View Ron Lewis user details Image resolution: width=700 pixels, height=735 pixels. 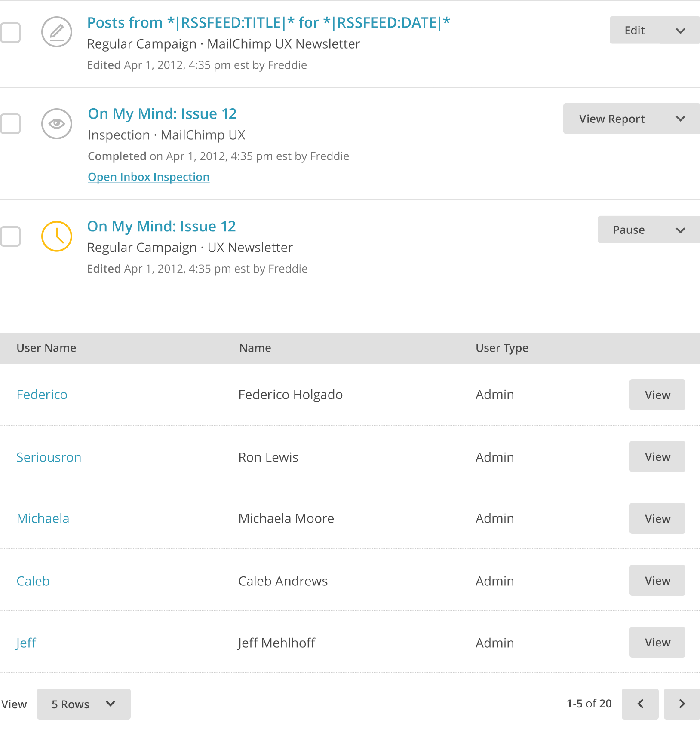point(657,456)
